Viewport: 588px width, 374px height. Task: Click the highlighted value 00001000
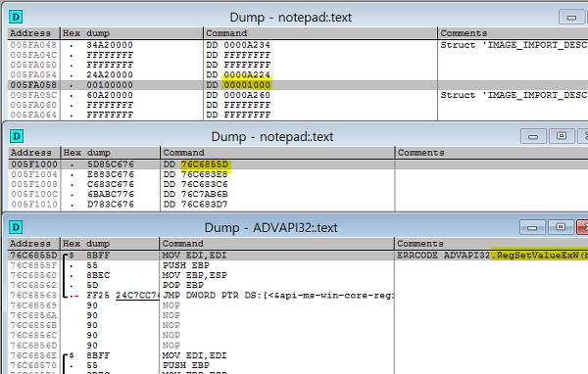[247, 85]
